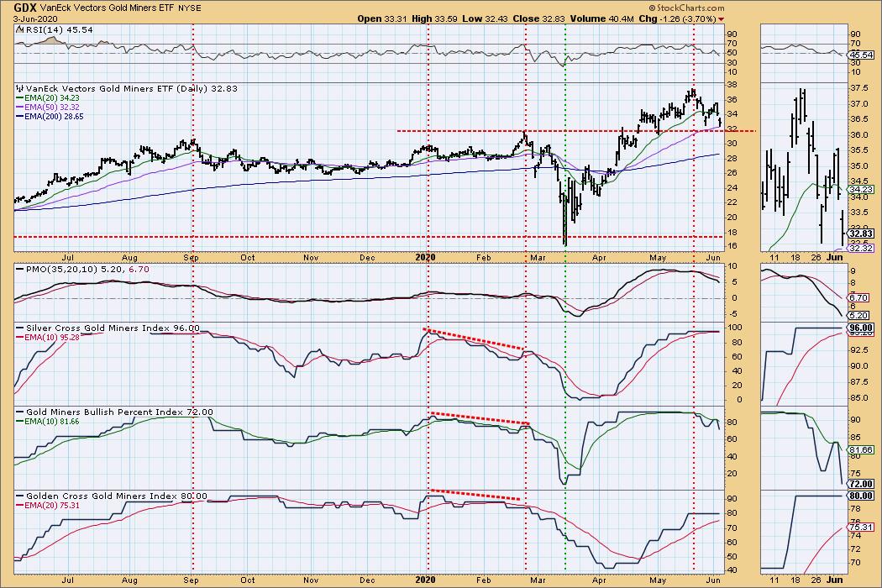This screenshot has width=882, height=588.
Task: Click the Open 33.31 value
Action: (382, 18)
